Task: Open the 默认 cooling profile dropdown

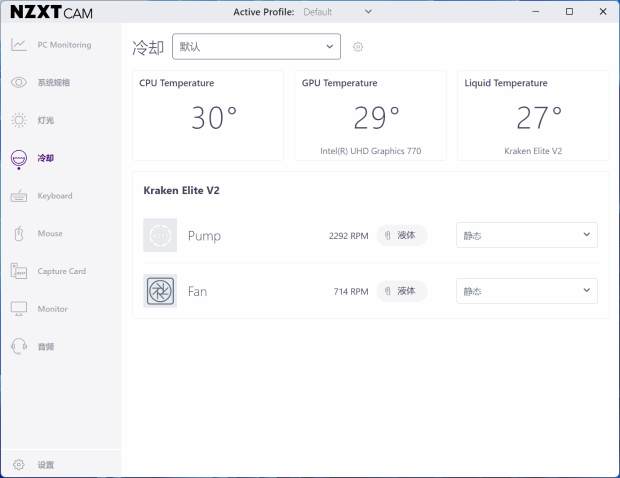Action: pyautogui.click(x=256, y=47)
